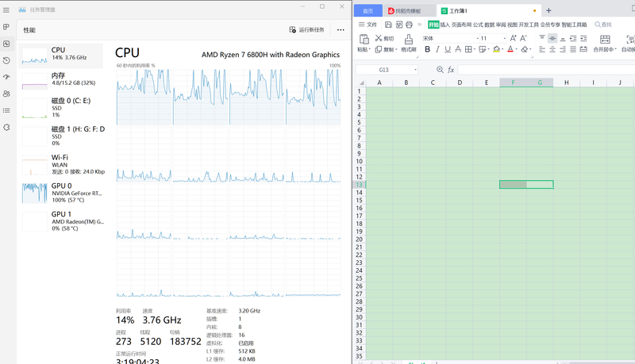Open the Processes page in Task Manager sidebar

pyautogui.click(x=6, y=27)
